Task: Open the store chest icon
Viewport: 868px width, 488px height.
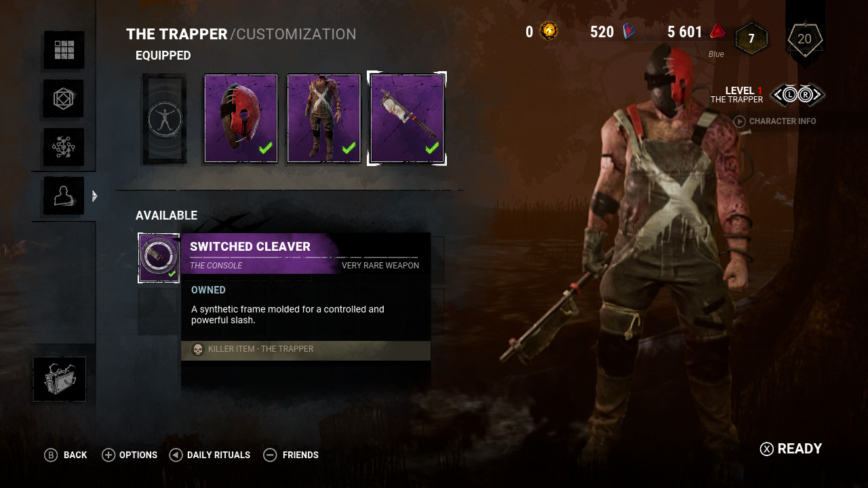Action: point(60,379)
